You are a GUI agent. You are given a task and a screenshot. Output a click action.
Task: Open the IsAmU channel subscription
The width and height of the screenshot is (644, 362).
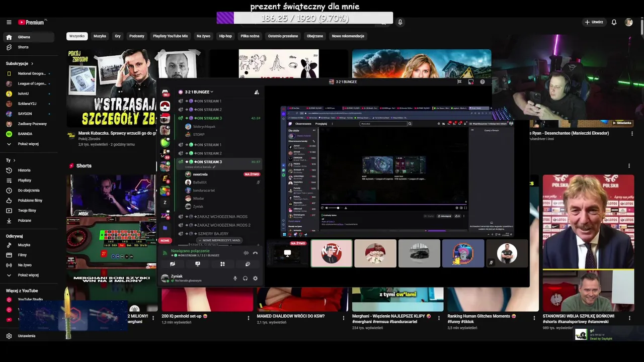29,94
